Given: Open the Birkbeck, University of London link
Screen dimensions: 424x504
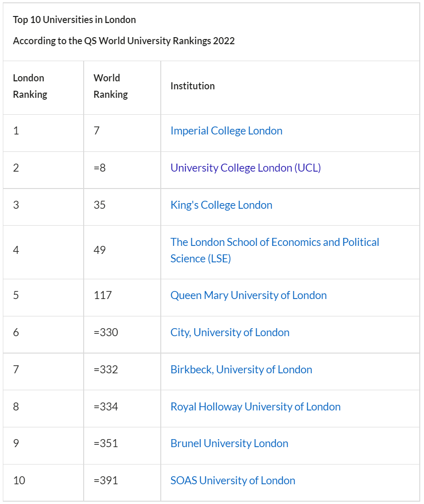Looking at the screenshot, I should pyautogui.click(x=241, y=370).
